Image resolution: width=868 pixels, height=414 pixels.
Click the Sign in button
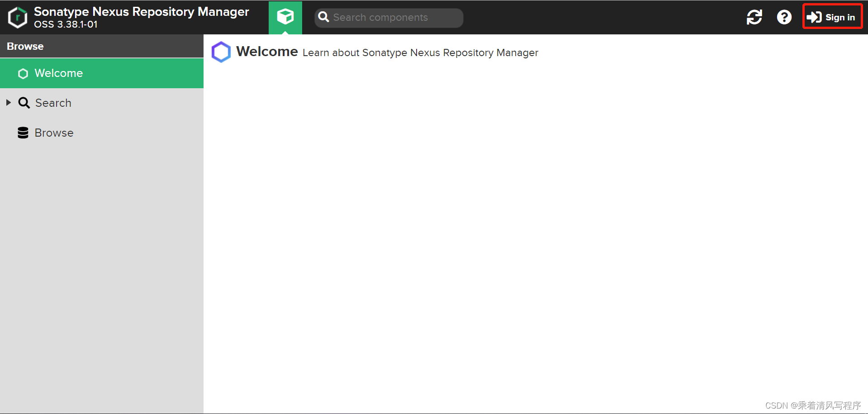[832, 17]
